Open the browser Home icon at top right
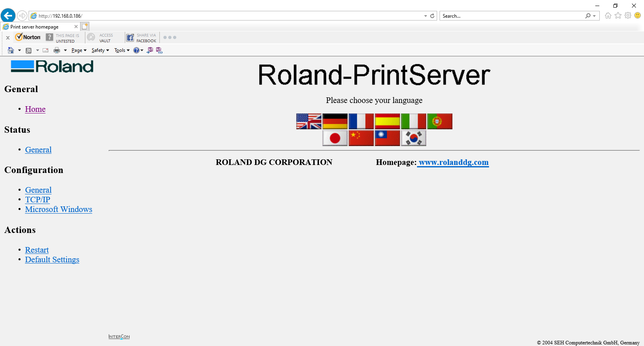Viewport: 644px width, 346px height. coord(608,16)
